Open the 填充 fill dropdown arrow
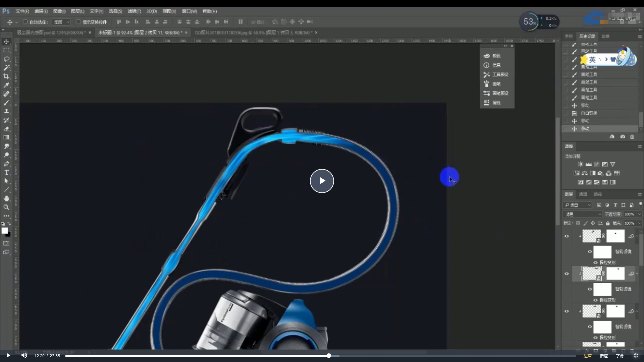This screenshot has width=644, height=362. click(x=639, y=223)
